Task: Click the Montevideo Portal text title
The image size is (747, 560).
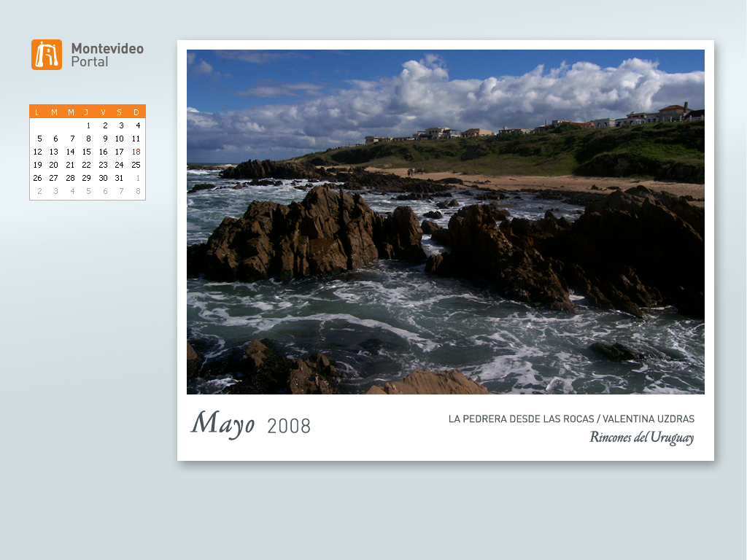Action: [107, 55]
